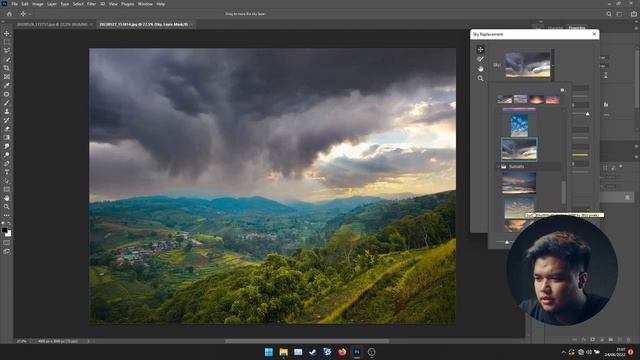The width and height of the screenshot is (640, 360).
Task: Select the Eyedropper tool
Action: point(7,85)
